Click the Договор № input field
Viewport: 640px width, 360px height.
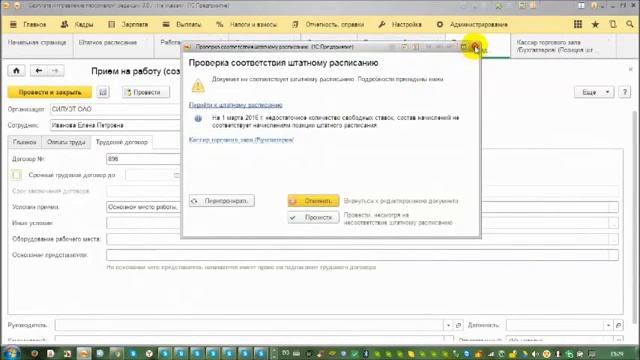click(x=143, y=159)
